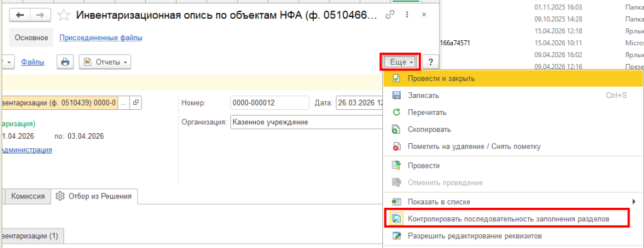The image size is (644, 248).
Task: Expand Показать в списке submenu arrow
Action: click(635, 202)
